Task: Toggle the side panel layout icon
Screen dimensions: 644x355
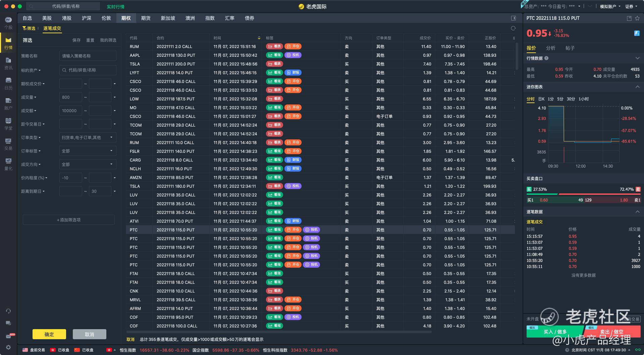Action: (x=513, y=18)
